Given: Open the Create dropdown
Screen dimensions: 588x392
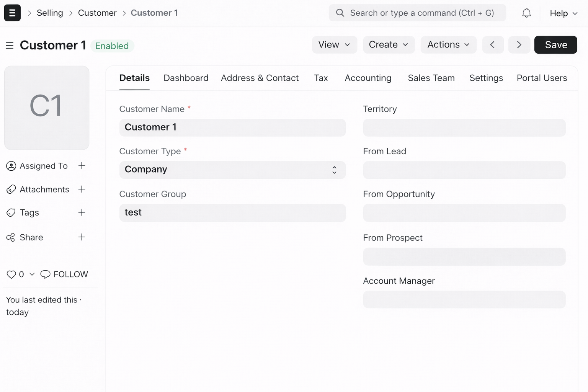Looking at the screenshot, I should (x=389, y=45).
